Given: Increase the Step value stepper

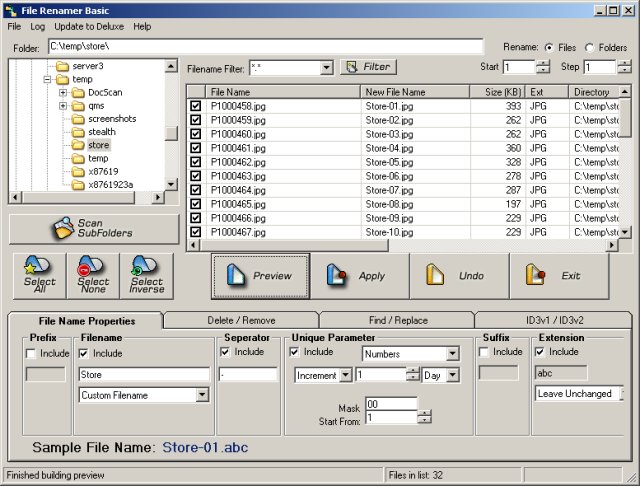Looking at the screenshot, I should (624, 63).
